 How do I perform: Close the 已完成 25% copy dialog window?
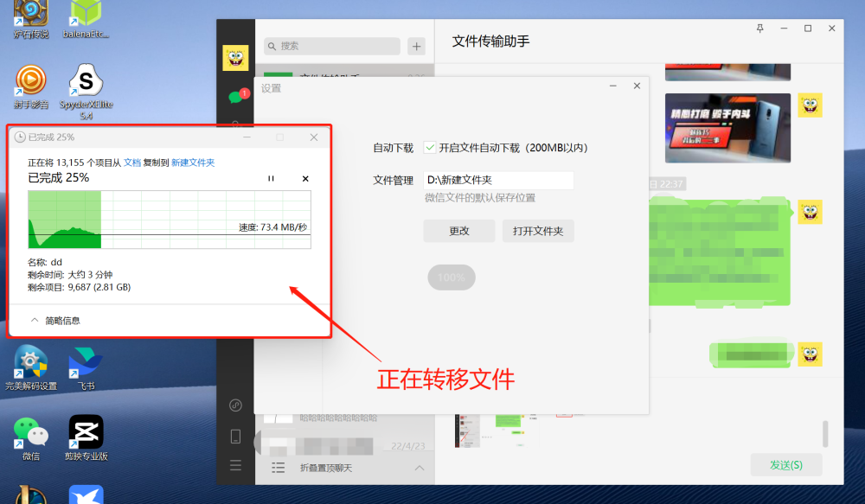tap(313, 137)
